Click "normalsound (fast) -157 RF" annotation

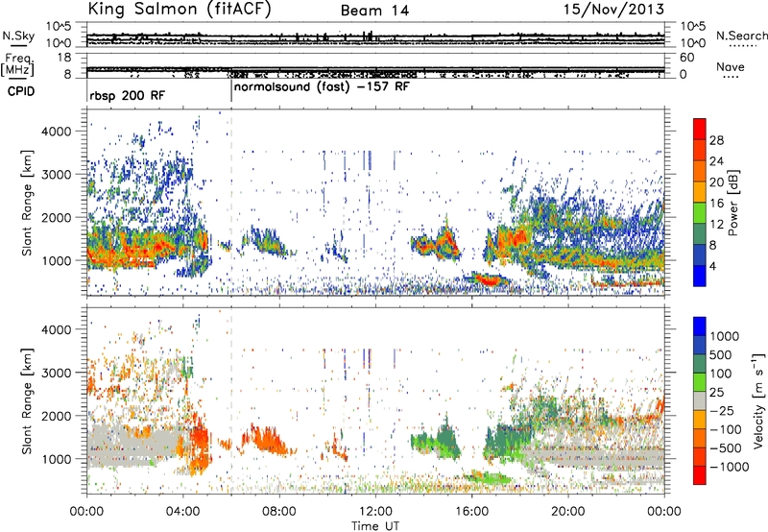point(322,87)
